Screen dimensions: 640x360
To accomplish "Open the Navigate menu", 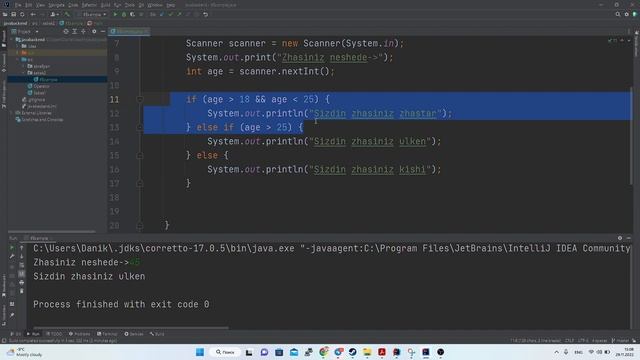I will coord(56,5).
